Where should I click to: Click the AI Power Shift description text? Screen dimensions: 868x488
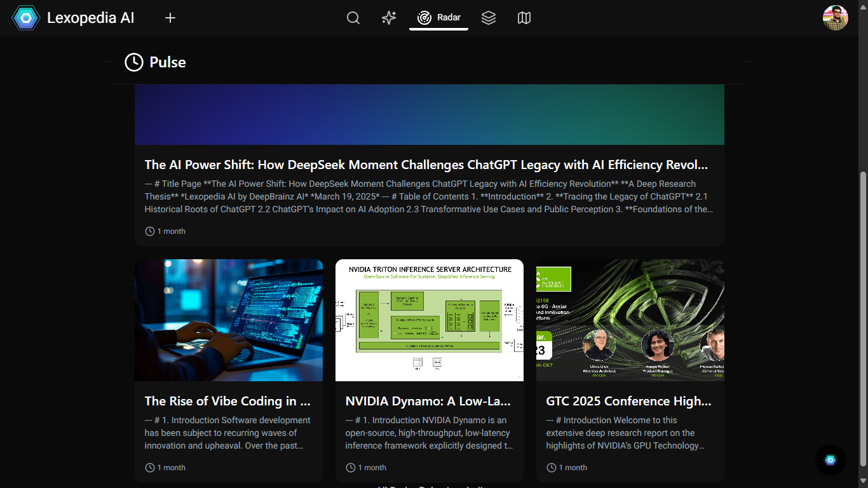pyautogui.click(x=429, y=196)
